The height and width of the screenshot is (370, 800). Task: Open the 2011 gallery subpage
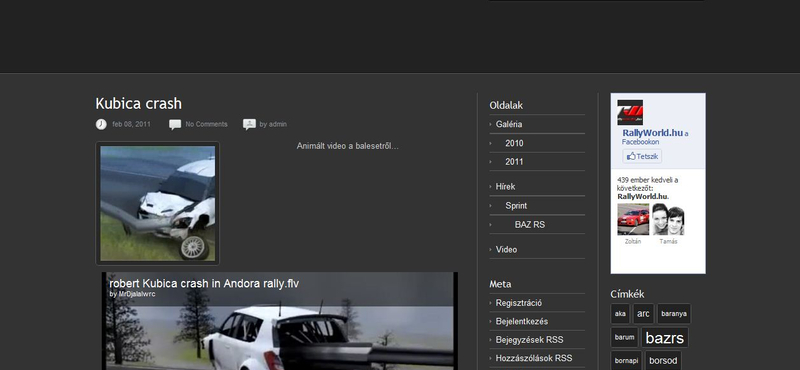point(514,162)
